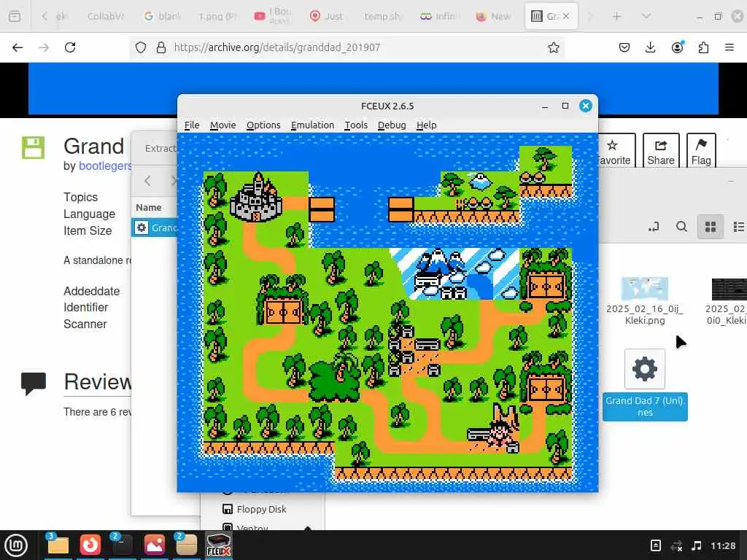
Task: Open the Help menu in FCEUX
Action: point(426,125)
